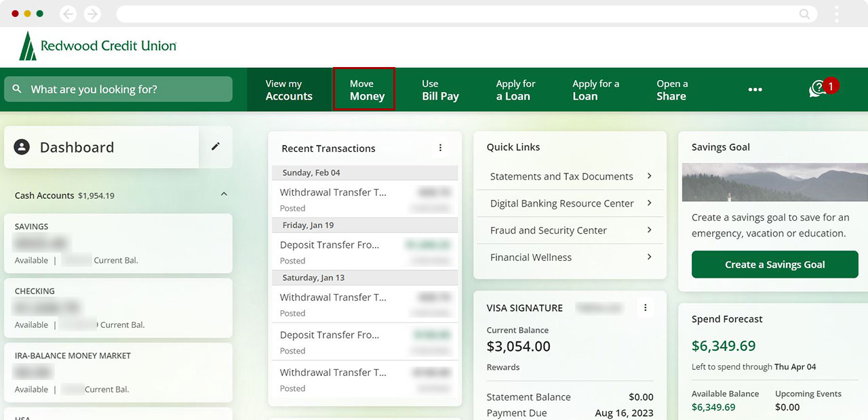Open the help chat icon with notification
The height and width of the screenshot is (420, 868).
pos(818,89)
